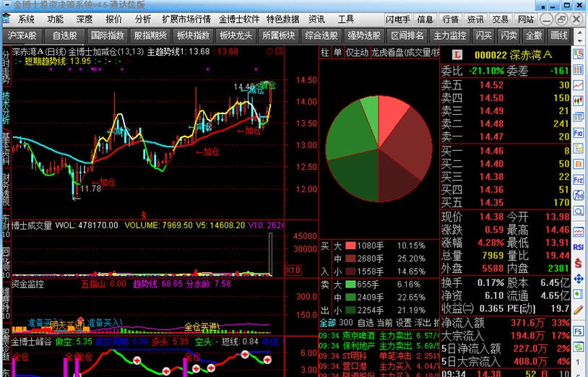Screen dimensions: 588x377
Task: Open the 板块龙头 toolbar button
Action: 236,35
